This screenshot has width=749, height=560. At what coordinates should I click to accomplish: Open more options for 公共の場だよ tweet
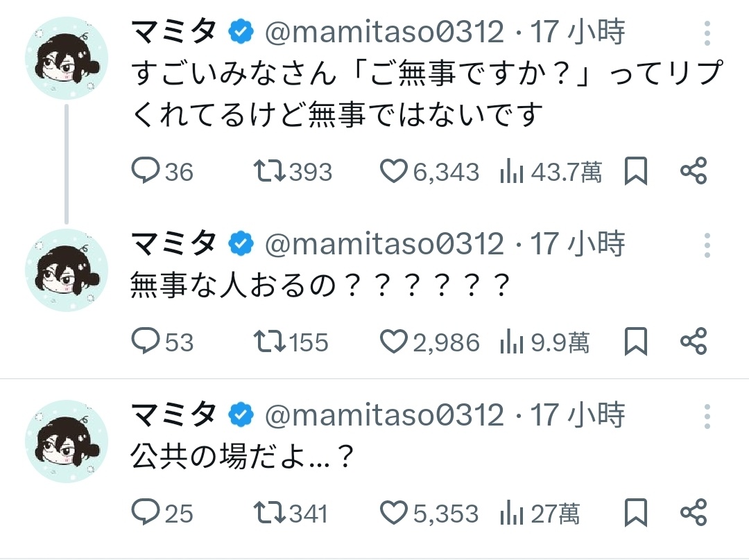(707, 417)
